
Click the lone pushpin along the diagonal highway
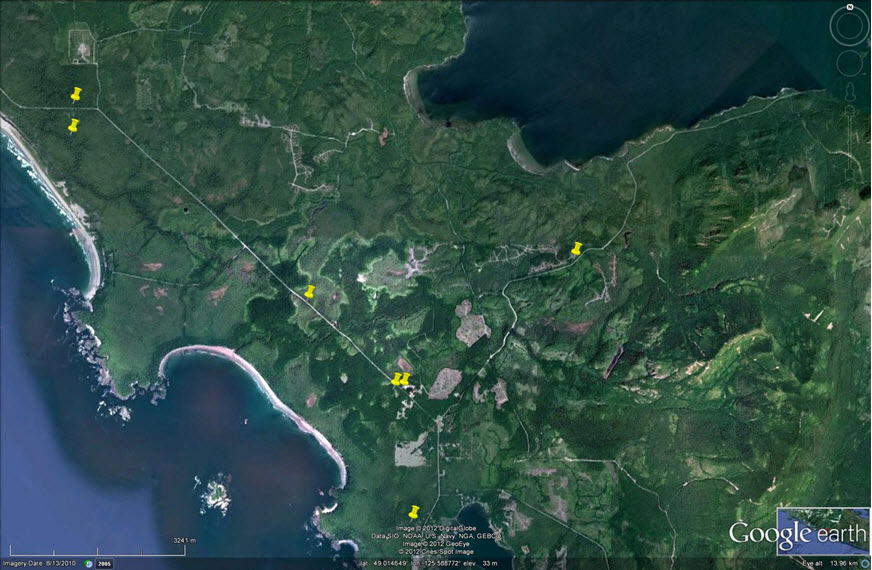[310, 292]
